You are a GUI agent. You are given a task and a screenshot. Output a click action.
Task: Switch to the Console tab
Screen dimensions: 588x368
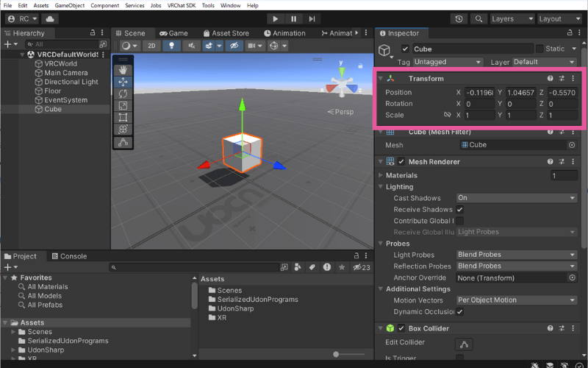coord(69,256)
